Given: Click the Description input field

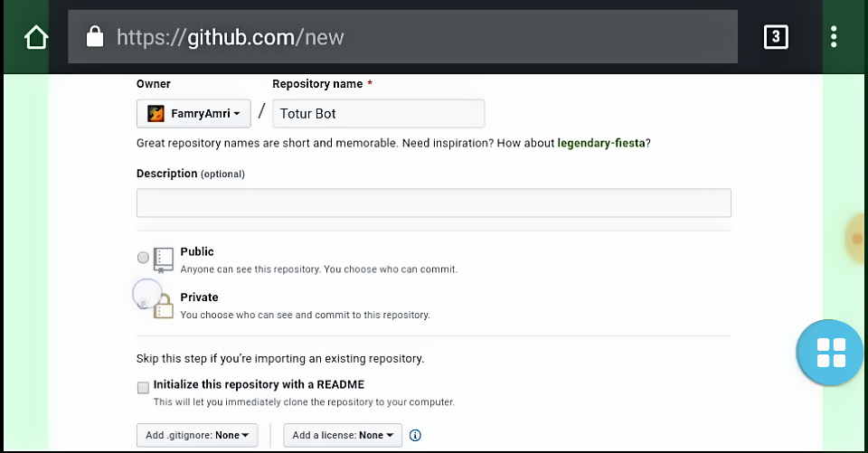Looking at the screenshot, I should 433,203.
